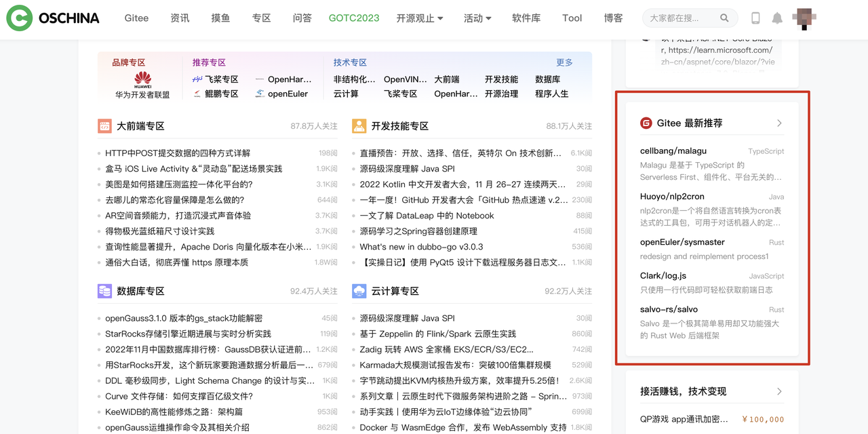Open notifications bell icon
This screenshot has width=868, height=434.
click(777, 18)
